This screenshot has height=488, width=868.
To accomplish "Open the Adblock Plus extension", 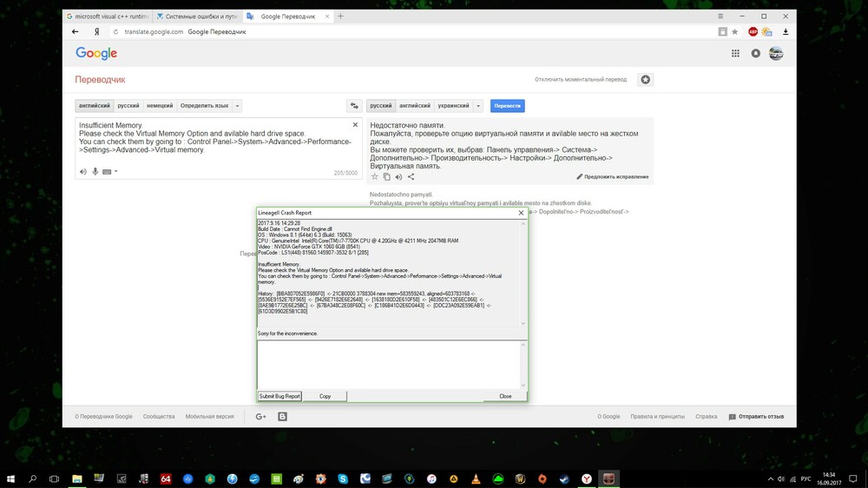I will point(753,31).
